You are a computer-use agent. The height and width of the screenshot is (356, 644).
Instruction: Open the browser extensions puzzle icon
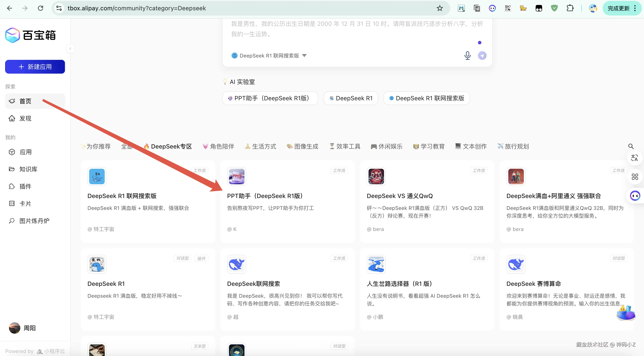[x=570, y=8]
